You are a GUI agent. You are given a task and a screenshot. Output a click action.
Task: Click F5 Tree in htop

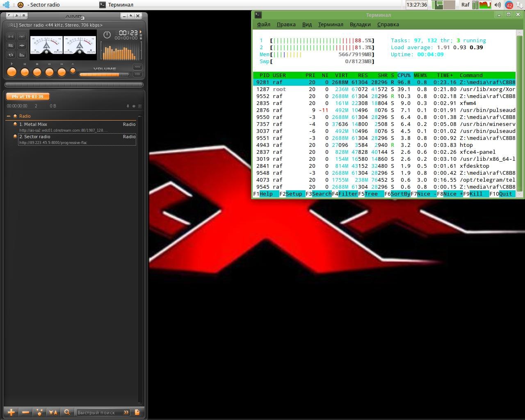[371, 194]
